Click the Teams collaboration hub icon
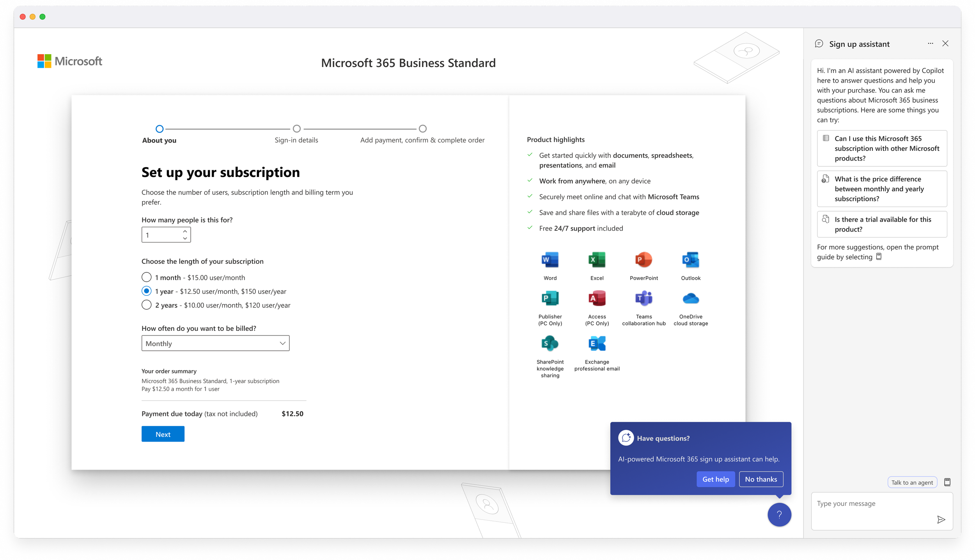This screenshot has height=560, width=975. click(x=643, y=299)
